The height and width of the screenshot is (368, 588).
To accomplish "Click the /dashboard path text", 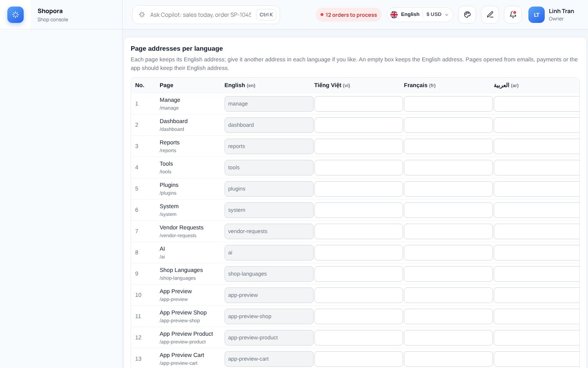I will tap(172, 129).
